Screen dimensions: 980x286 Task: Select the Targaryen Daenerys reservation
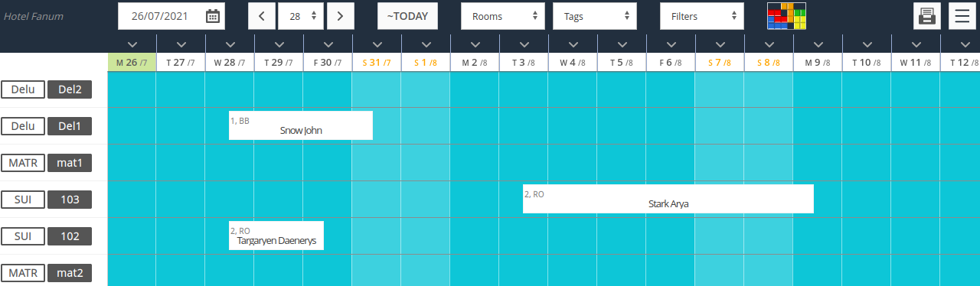pyautogui.click(x=276, y=236)
